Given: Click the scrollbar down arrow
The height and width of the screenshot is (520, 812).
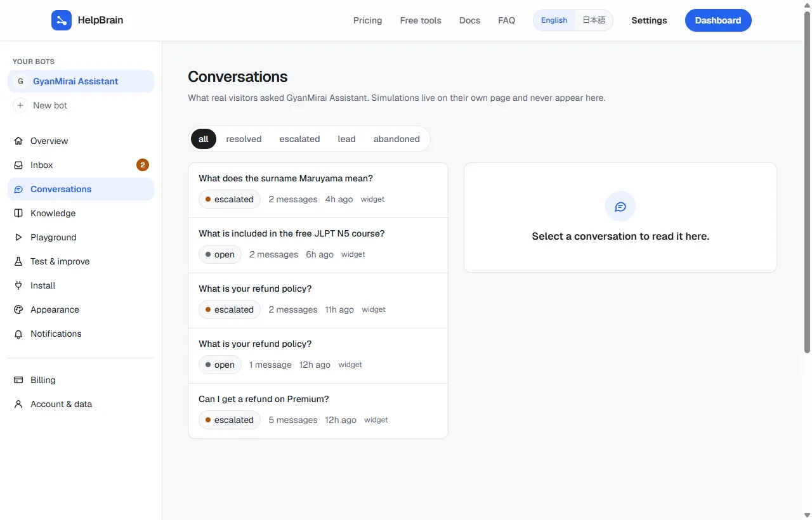Looking at the screenshot, I should tap(807, 514).
